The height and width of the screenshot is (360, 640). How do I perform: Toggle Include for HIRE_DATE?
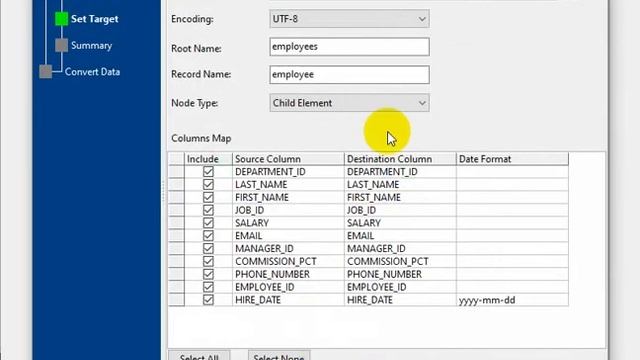(208, 300)
